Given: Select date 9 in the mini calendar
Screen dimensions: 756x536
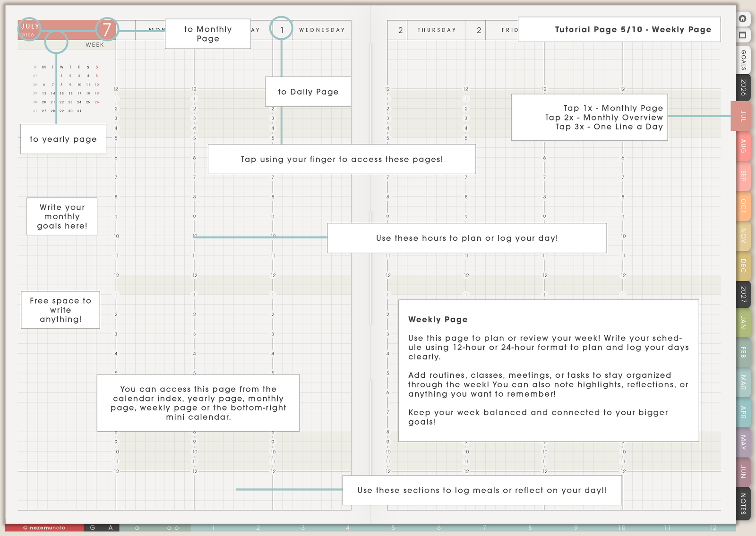Looking at the screenshot, I should (70, 85).
